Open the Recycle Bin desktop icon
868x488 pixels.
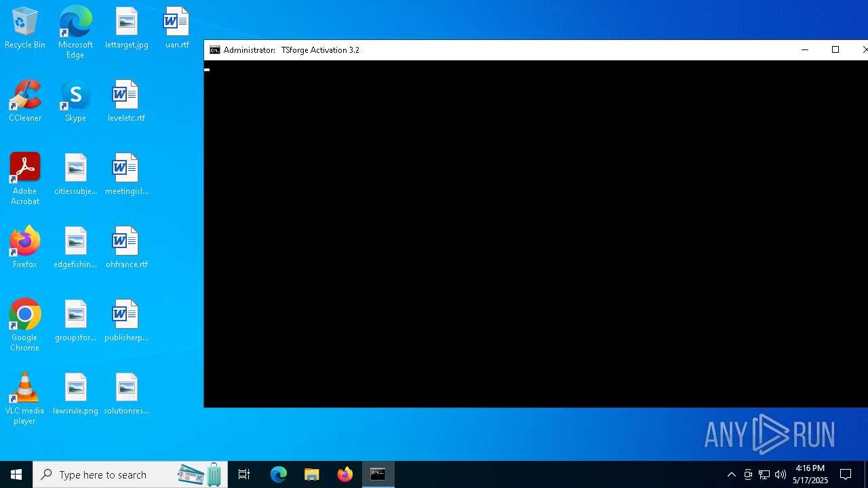24,28
